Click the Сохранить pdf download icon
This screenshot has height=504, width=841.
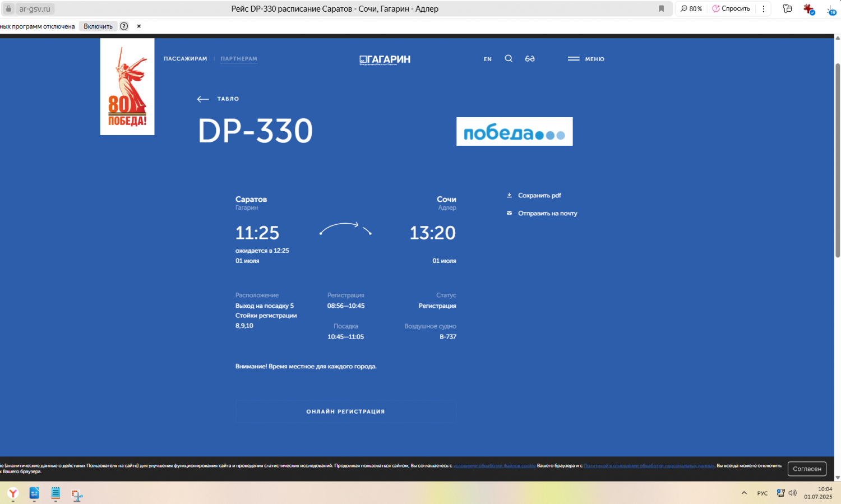pos(509,195)
